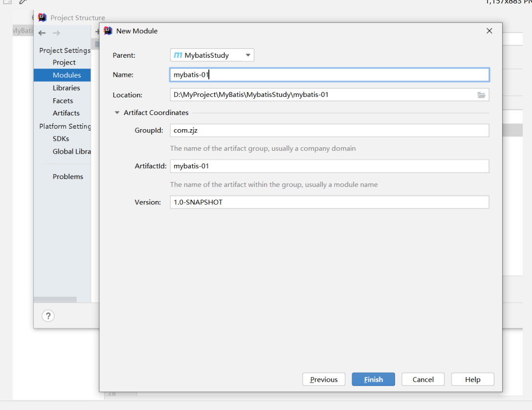This screenshot has width=532, height=410.
Task: Click IntelliJ icon in New Module title
Action: [x=108, y=31]
